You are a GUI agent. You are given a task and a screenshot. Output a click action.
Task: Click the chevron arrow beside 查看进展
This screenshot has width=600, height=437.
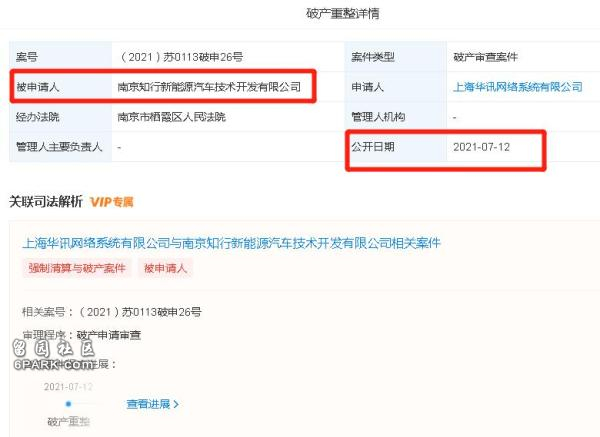tap(176, 404)
